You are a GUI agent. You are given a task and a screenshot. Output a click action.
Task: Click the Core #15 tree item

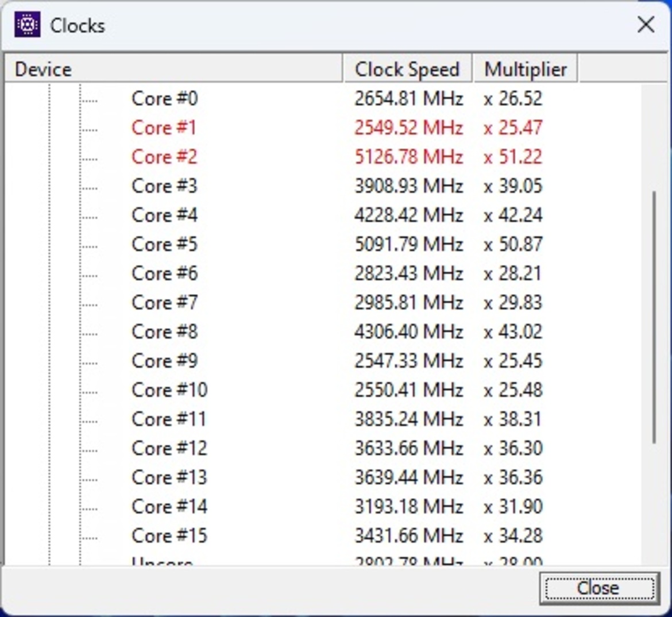point(169,535)
